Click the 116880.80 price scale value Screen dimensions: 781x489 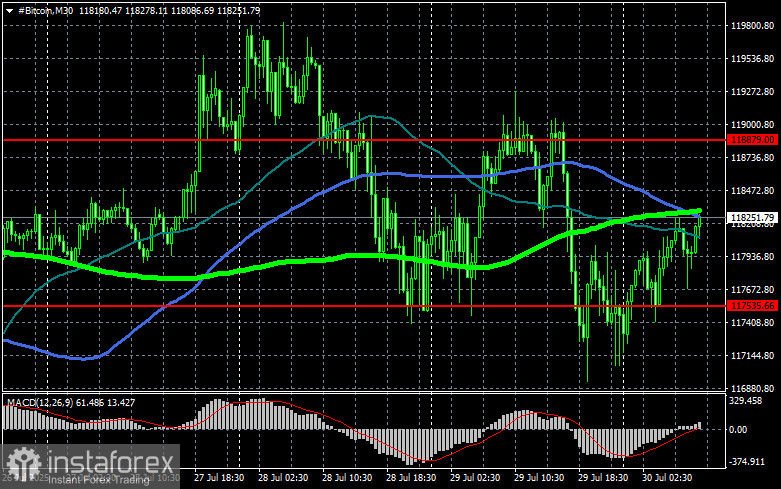coord(752,388)
